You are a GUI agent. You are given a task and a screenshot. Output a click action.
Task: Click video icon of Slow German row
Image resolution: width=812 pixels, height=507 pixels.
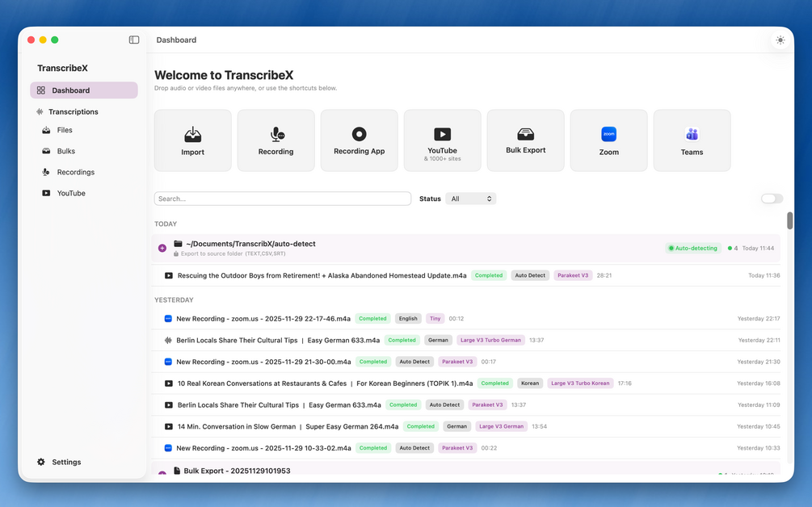coord(169,427)
